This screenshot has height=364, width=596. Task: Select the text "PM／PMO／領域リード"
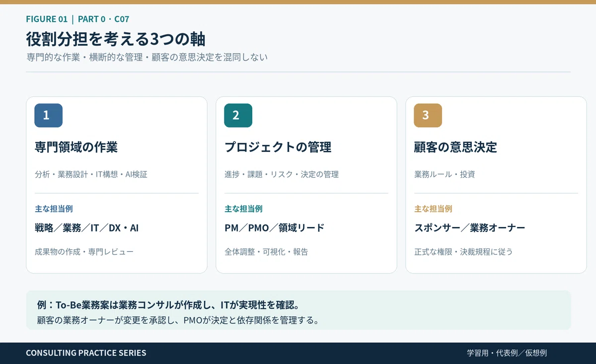(274, 228)
